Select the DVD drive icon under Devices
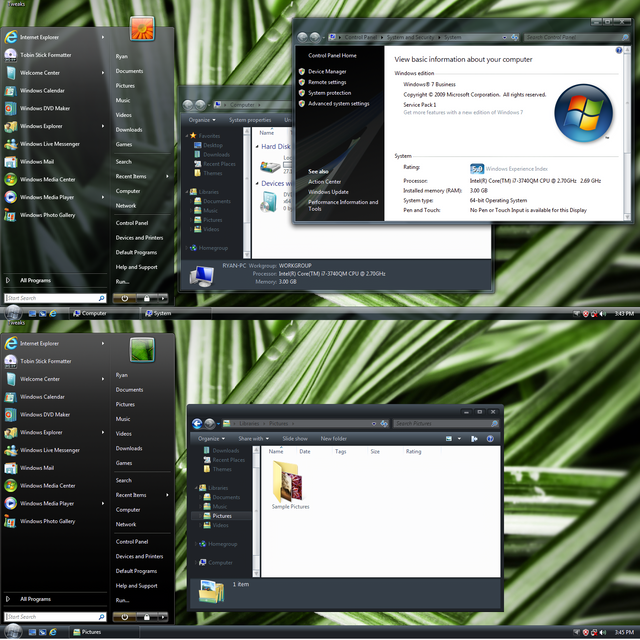The image size is (640, 640). [x=269, y=202]
